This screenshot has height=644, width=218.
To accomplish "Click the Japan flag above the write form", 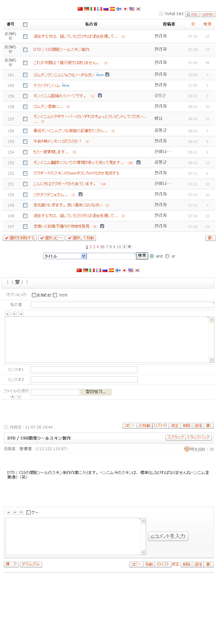I will point(124,270).
